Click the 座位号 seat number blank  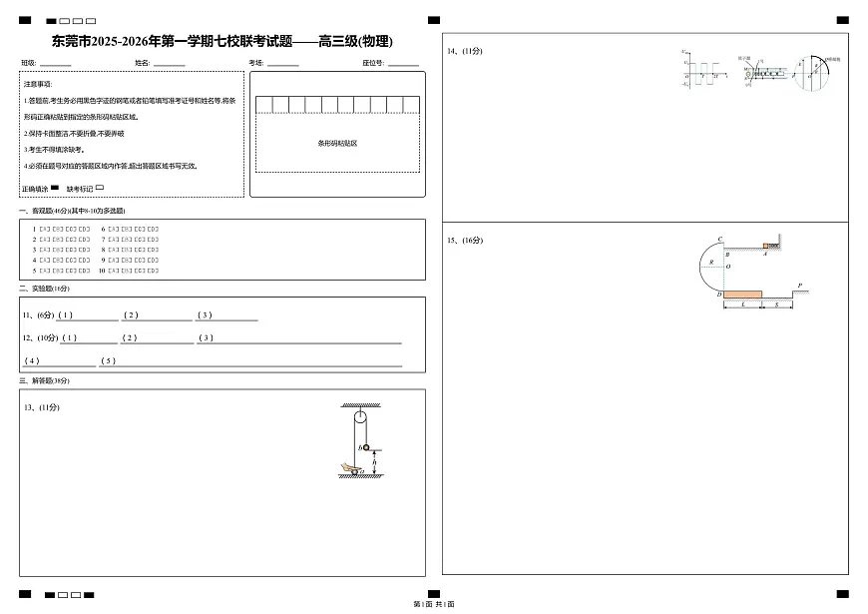[x=404, y=65]
